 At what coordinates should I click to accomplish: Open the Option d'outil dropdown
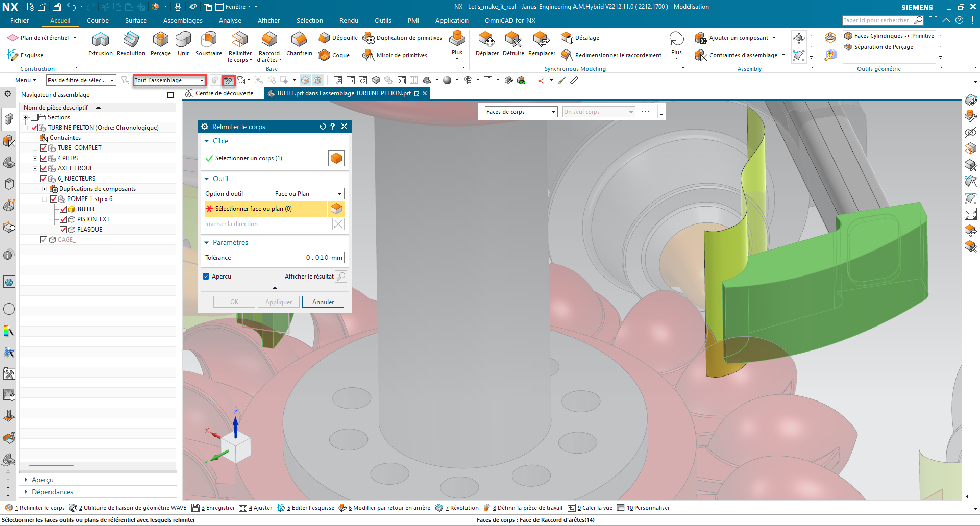click(308, 194)
